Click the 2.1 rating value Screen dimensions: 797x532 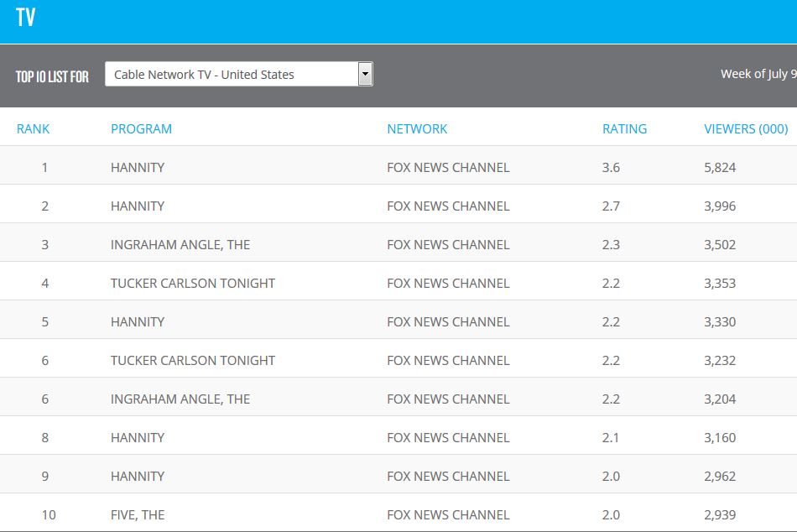click(x=611, y=438)
